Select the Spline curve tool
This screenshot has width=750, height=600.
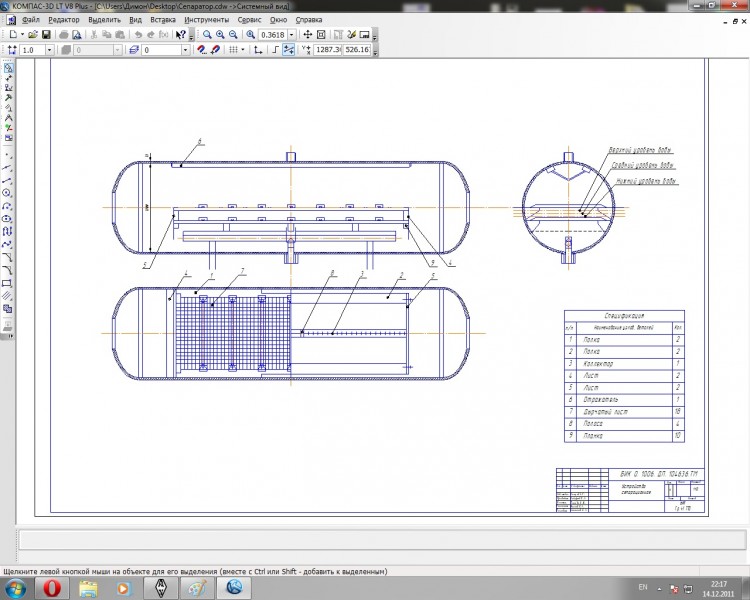click(x=7, y=244)
